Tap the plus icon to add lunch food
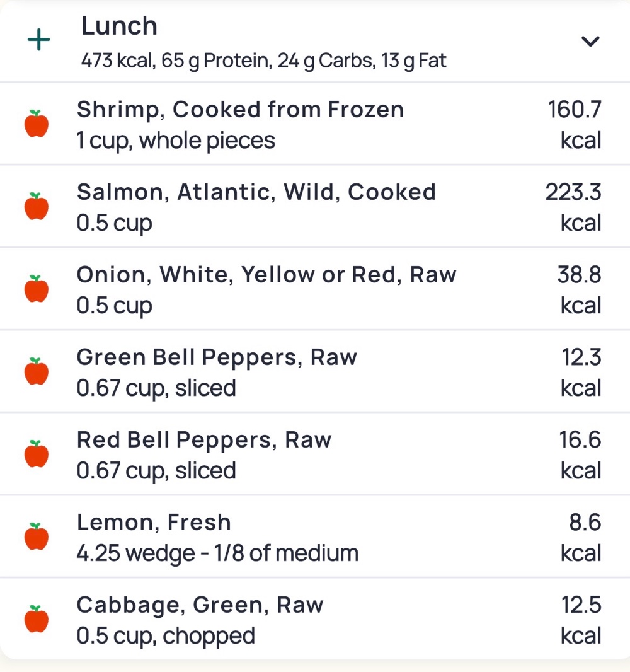Image resolution: width=630 pixels, height=672 pixels. click(x=38, y=40)
